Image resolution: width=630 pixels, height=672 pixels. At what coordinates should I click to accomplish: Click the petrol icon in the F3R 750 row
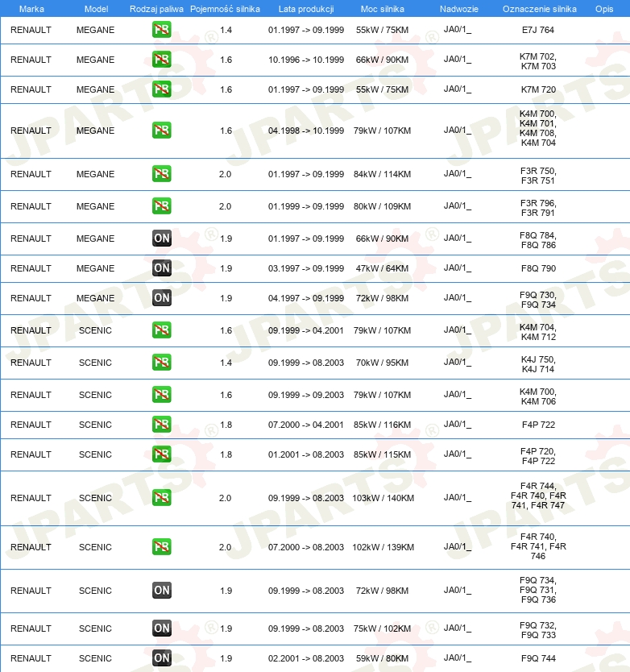click(x=162, y=173)
